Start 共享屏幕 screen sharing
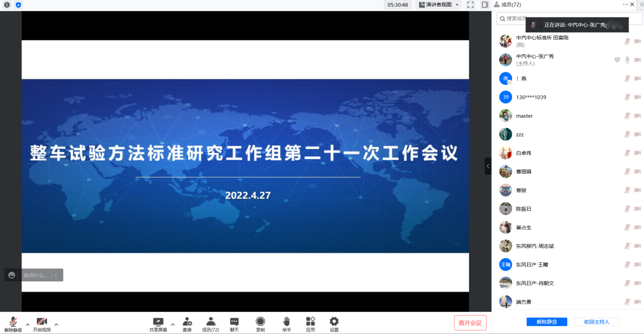Screen dimensions: 644x334 click(x=158, y=322)
